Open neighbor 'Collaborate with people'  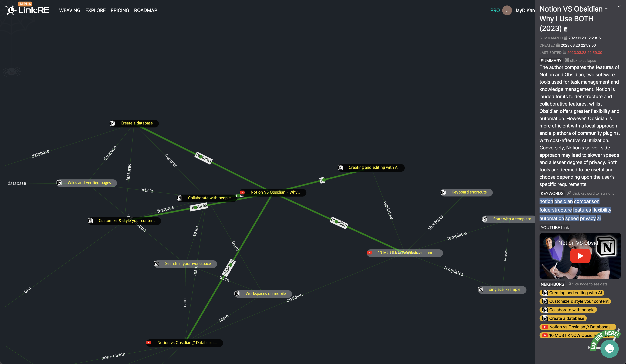click(568, 310)
